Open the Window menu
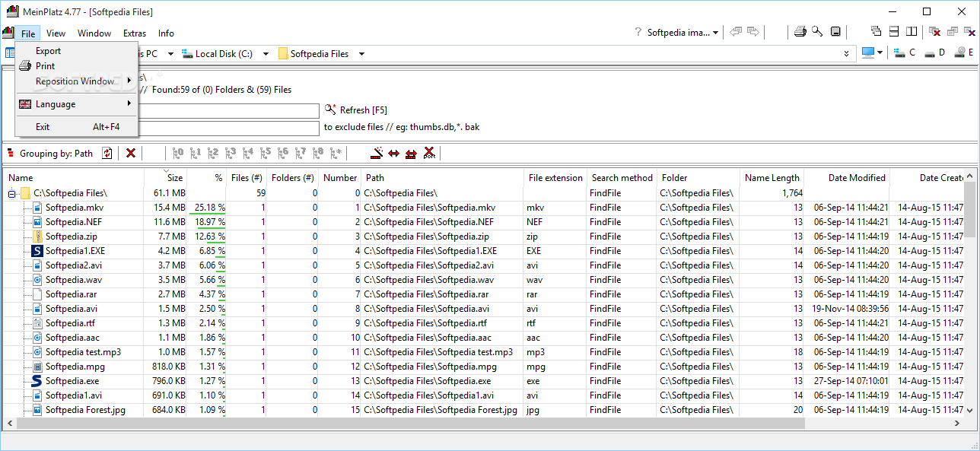This screenshot has width=980, height=451. 94,33
